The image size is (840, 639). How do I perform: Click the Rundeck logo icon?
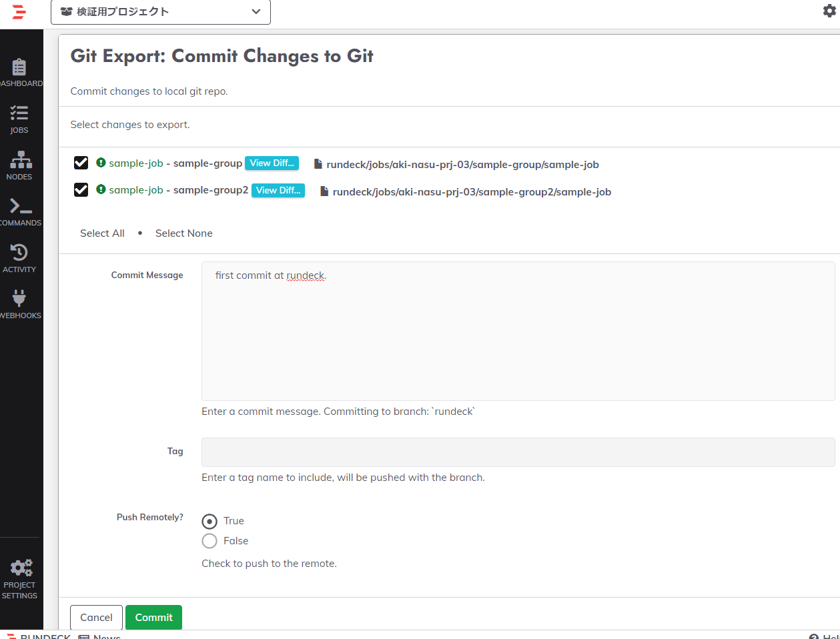pyautogui.click(x=19, y=11)
